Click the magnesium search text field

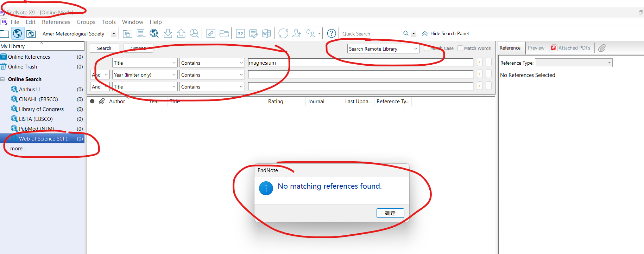361,63
